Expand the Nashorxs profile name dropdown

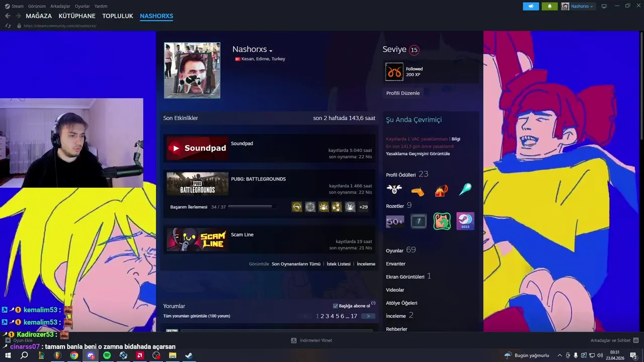(271, 51)
